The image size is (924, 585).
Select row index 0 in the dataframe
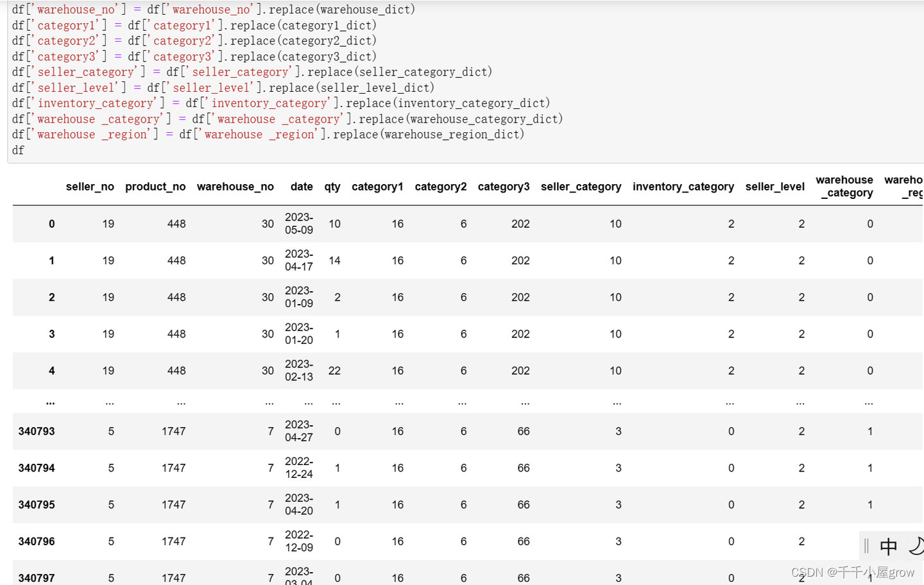click(x=52, y=224)
